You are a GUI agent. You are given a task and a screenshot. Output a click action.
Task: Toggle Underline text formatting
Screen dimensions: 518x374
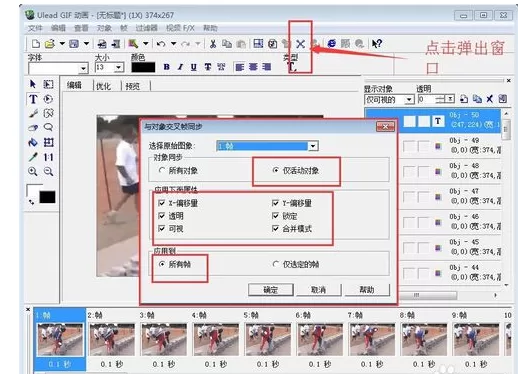194,67
